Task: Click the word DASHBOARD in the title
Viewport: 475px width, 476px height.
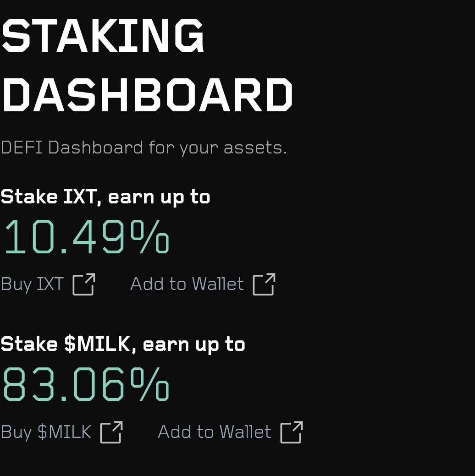Action: click(147, 94)
